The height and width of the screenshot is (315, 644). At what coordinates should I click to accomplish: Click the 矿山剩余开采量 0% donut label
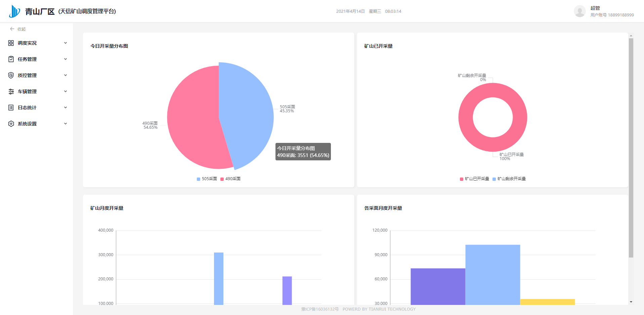(x=472, y=78)
